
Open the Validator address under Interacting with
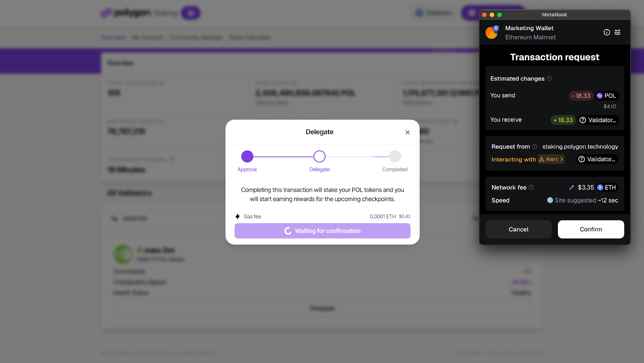click(x=597, y=159)
